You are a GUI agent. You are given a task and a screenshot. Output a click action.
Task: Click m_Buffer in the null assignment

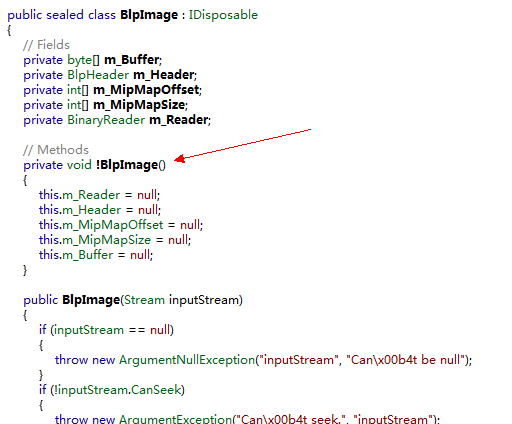pyautogui.click(x=88, y=255)
